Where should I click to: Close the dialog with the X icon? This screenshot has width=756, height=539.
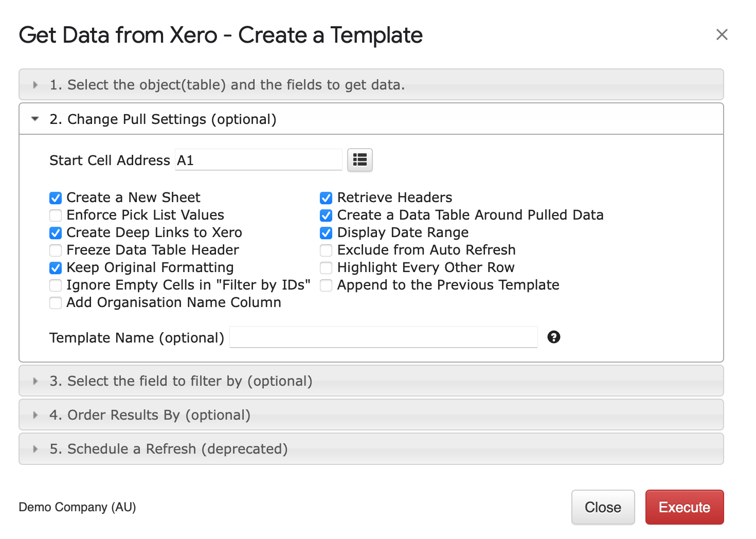(722, 34)
